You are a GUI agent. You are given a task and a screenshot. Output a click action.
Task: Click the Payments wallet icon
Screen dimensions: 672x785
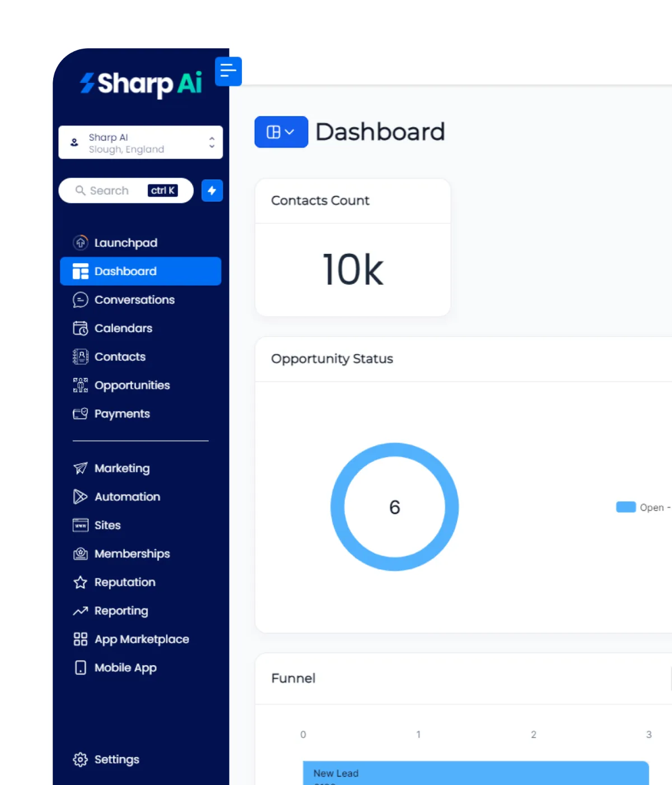[81, 414]
